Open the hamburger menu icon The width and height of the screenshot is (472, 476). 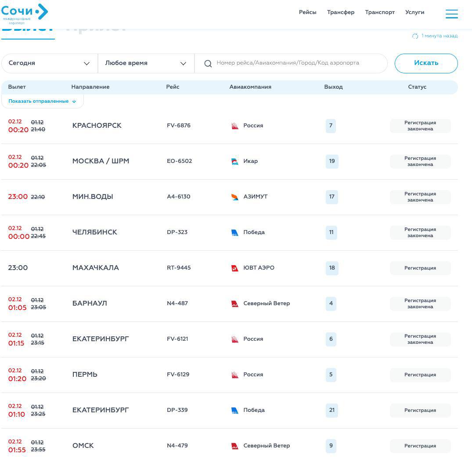(451, 14)
